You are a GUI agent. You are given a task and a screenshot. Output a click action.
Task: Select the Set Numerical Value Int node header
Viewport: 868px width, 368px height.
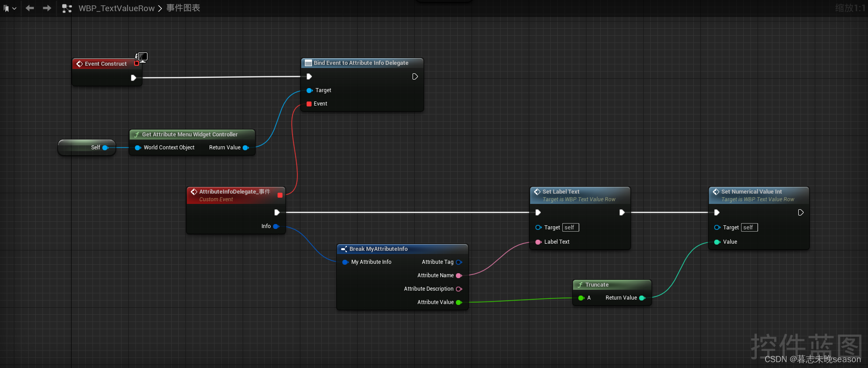coord(758,195)
